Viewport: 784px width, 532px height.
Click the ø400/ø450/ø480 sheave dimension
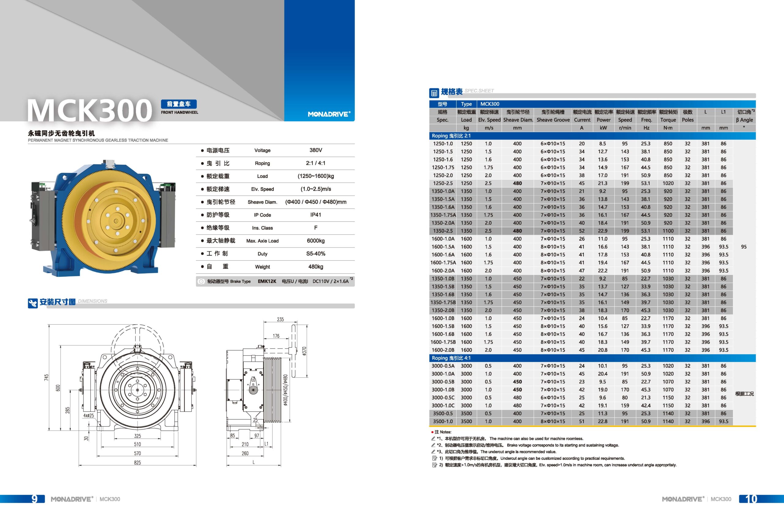[x=285, y=390]
